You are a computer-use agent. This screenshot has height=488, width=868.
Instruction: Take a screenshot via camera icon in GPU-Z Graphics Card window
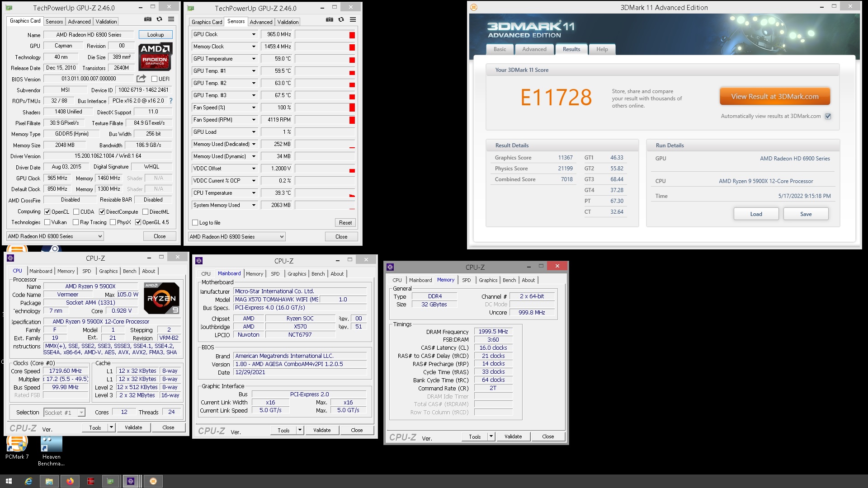[x=148, y=19]
